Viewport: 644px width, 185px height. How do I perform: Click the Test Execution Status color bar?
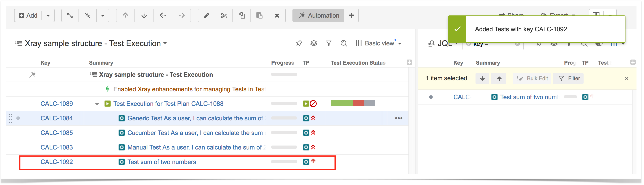[352, 103]
